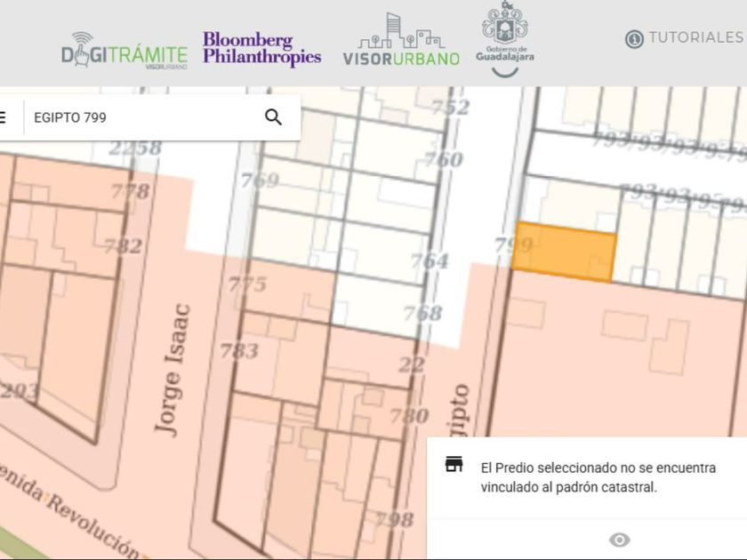The width and height of the screenshot is (747, 560).
Task: Select the highlighted orange parcel 799
Action: (x=565, y=252)
